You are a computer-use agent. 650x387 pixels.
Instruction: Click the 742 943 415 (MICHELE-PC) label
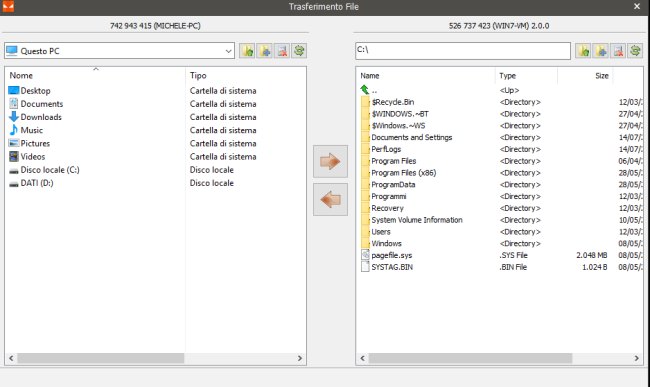[x=155, y=26]
